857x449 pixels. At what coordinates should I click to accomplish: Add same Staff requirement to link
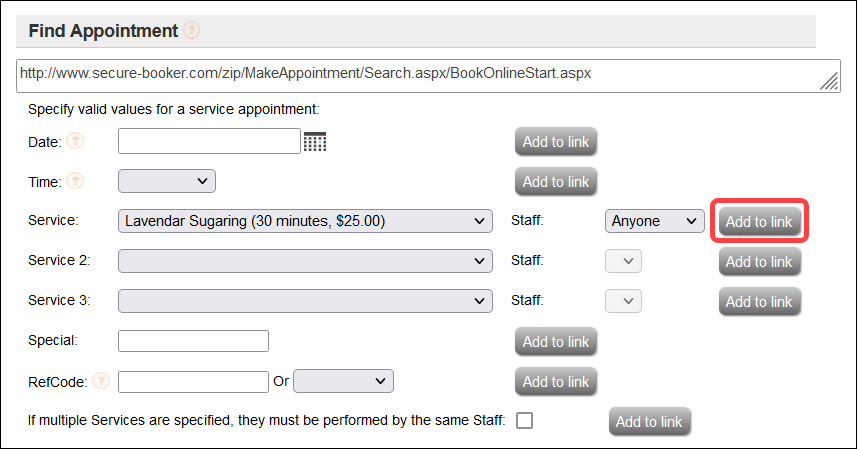649,422
